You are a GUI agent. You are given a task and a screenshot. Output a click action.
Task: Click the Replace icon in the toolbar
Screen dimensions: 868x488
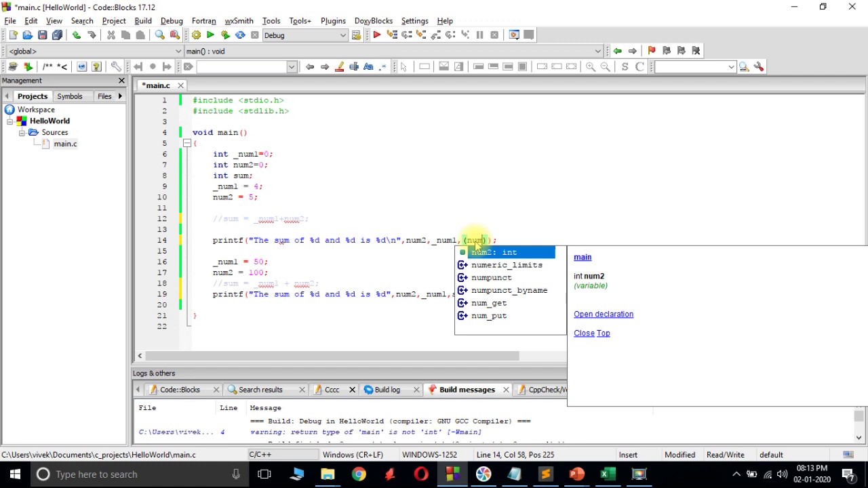point(175,35)
